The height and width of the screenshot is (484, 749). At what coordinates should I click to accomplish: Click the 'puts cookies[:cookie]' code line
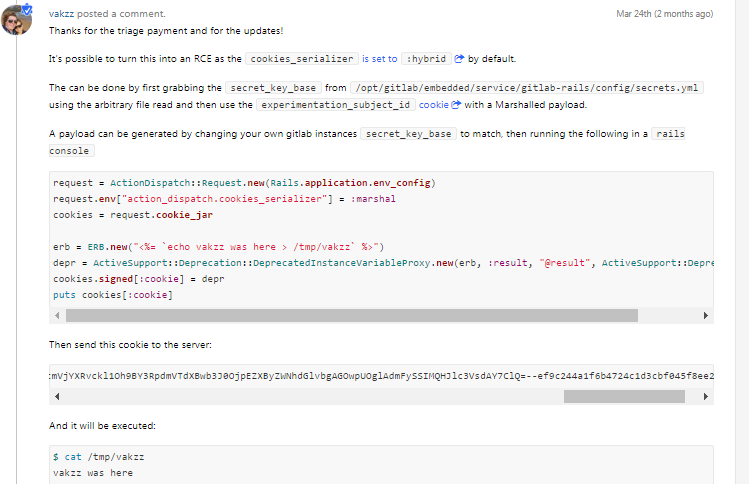click(x=113, y=295)
